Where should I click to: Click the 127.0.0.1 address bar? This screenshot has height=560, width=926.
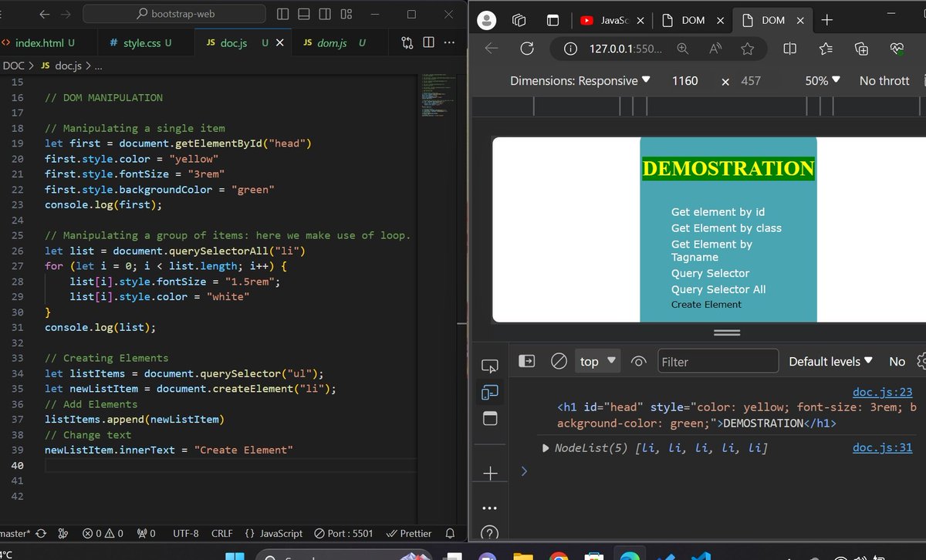coord(625,49)
